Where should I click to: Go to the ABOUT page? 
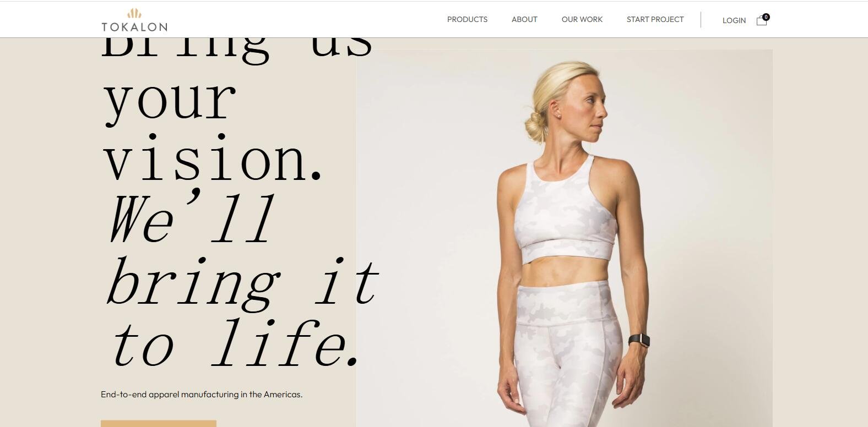[x=524, y=19]
